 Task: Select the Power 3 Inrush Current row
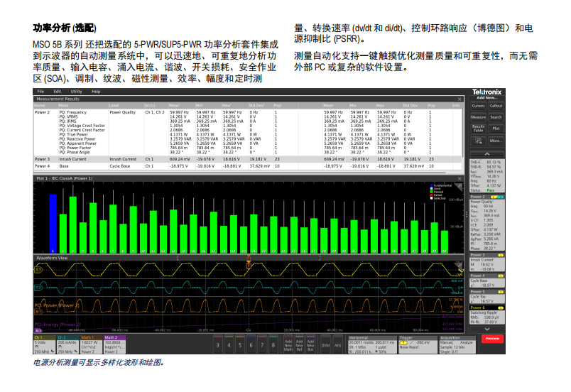coord(248,159)
